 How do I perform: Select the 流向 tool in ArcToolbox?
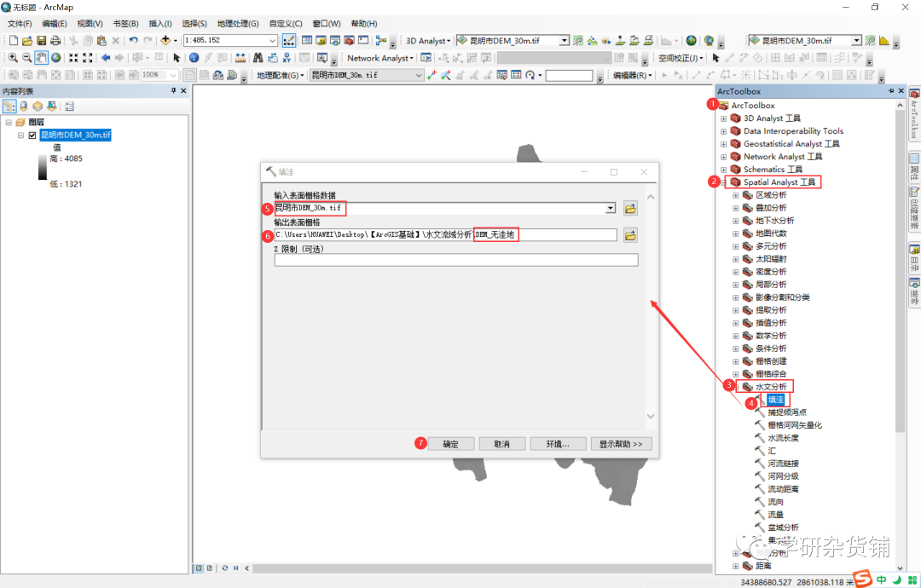775,502
